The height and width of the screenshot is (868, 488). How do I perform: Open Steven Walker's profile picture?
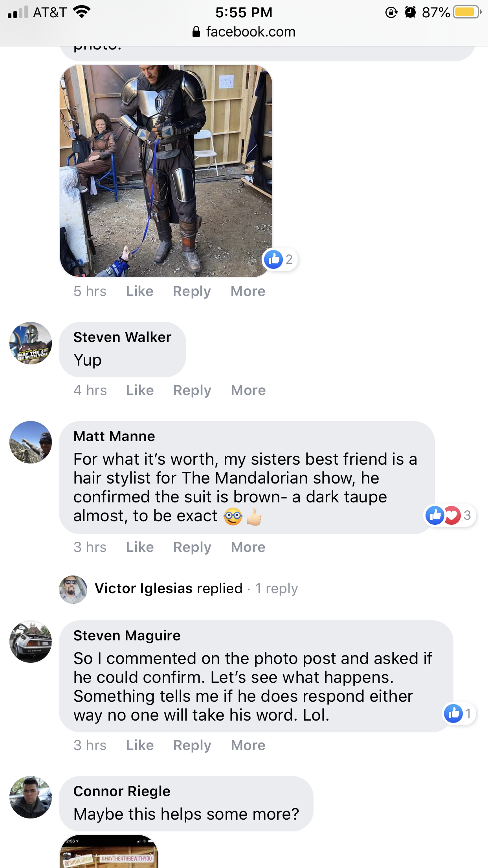click(31, 343)
